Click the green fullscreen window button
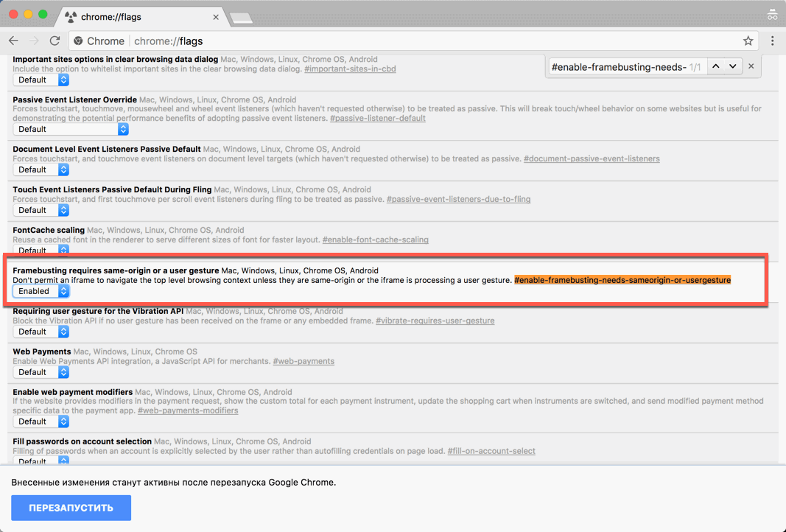Image resolution: width=786 pixels, height=532 pixels. (43, 15)
